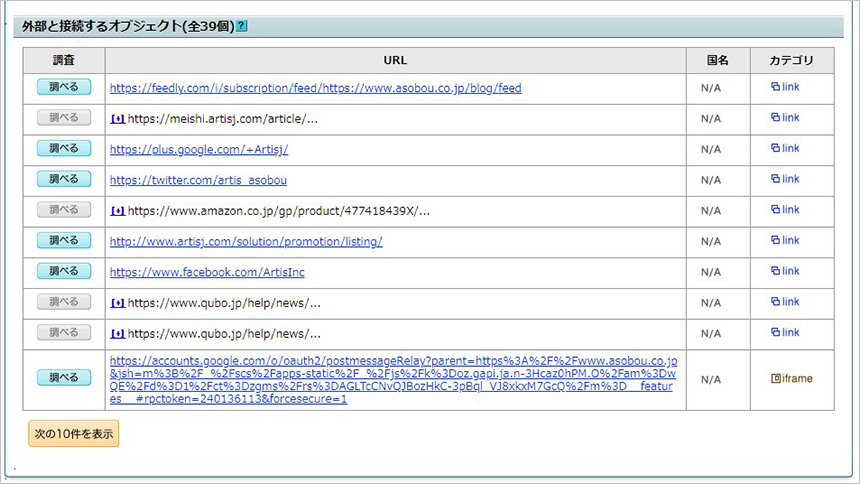Viewport: 860px width, 484px height.
Task: Click 調べる button for the feedly.com row
Action: click(64, 87)
